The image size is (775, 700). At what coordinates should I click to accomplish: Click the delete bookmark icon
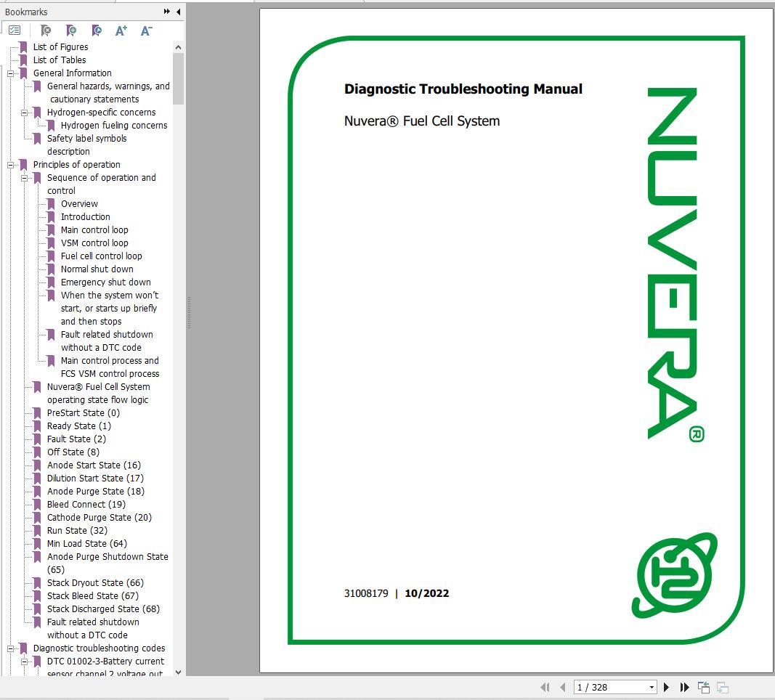pyautogui.click(x=46, y=30)
